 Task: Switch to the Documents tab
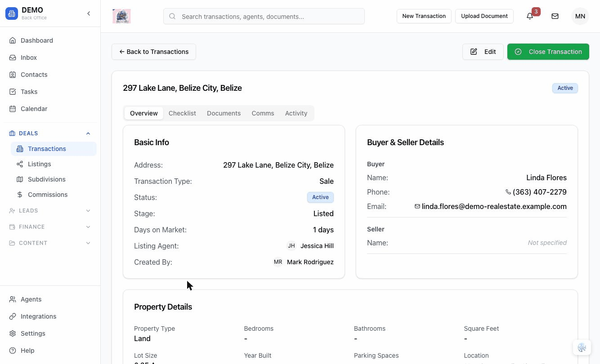click(224, 113)
